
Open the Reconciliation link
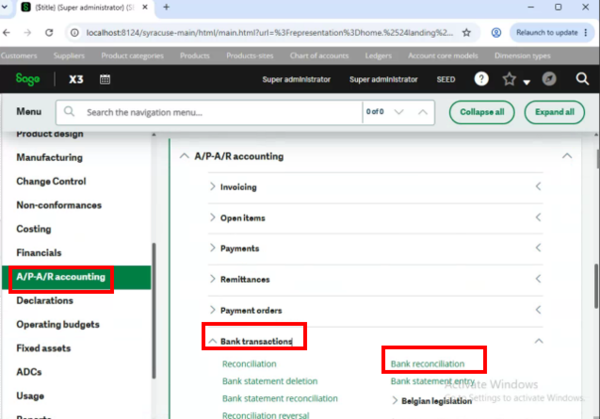(249, 364)
